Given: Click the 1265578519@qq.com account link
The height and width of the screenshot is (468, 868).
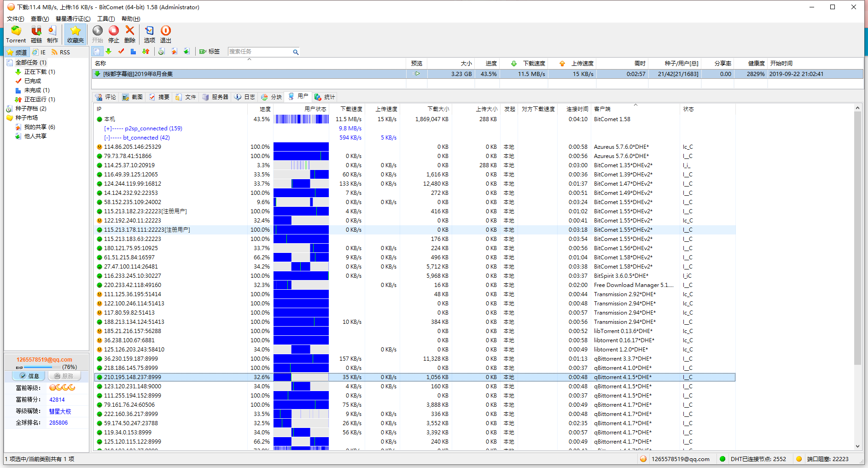Looking at the screenshot, I should click(x=44, y=360).
